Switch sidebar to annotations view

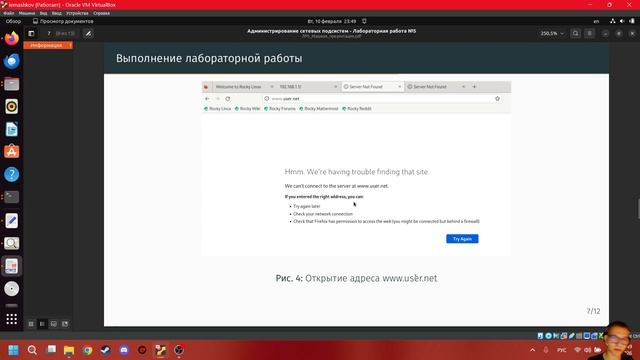53,324
